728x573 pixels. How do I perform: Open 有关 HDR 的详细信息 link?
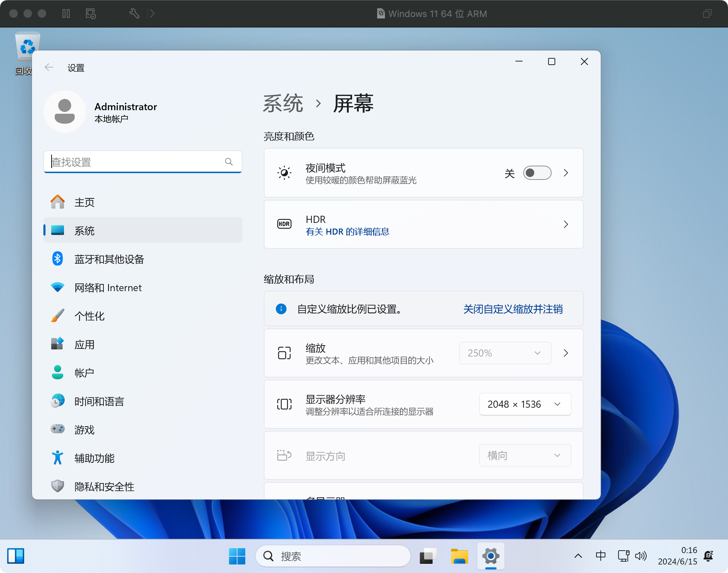coord(347,232)
